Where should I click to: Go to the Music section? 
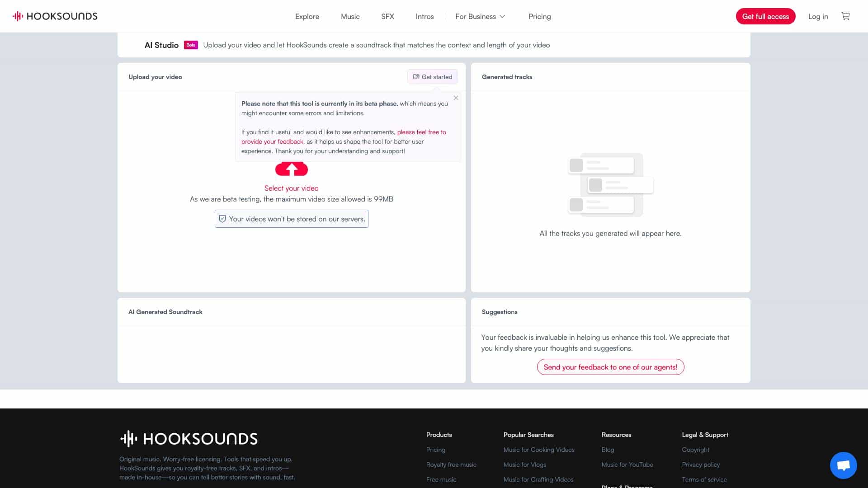tap(350, 16)
